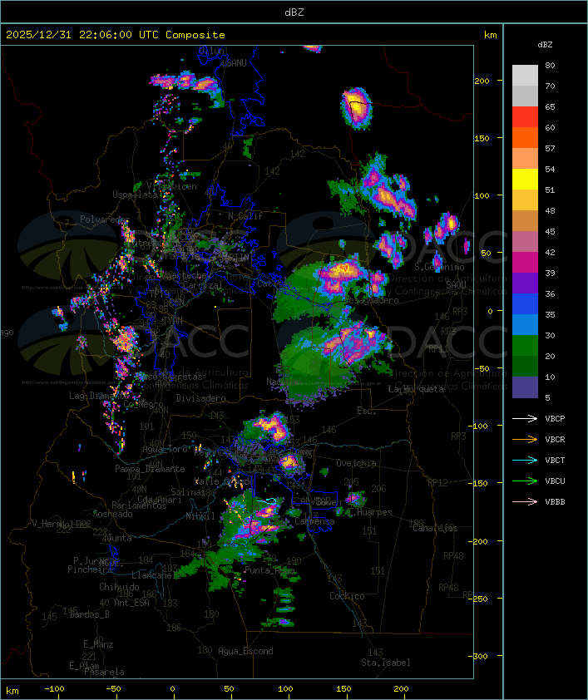Click the '-300' vertical axis label

coord(477,656)
